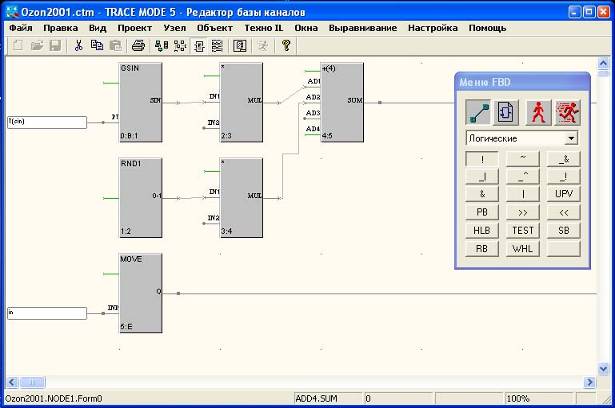Click the horizontal scrollbar right arrow

[x=590, y=382]
